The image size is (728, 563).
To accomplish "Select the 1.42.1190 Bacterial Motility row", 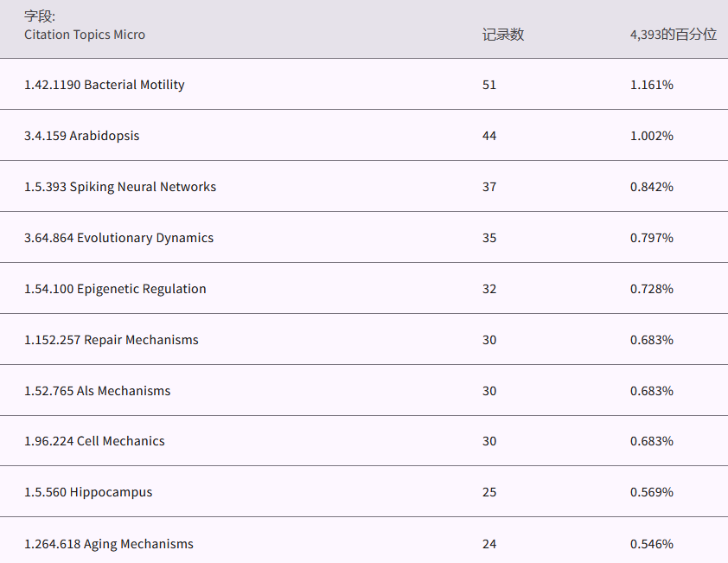I will coord(104,85).
